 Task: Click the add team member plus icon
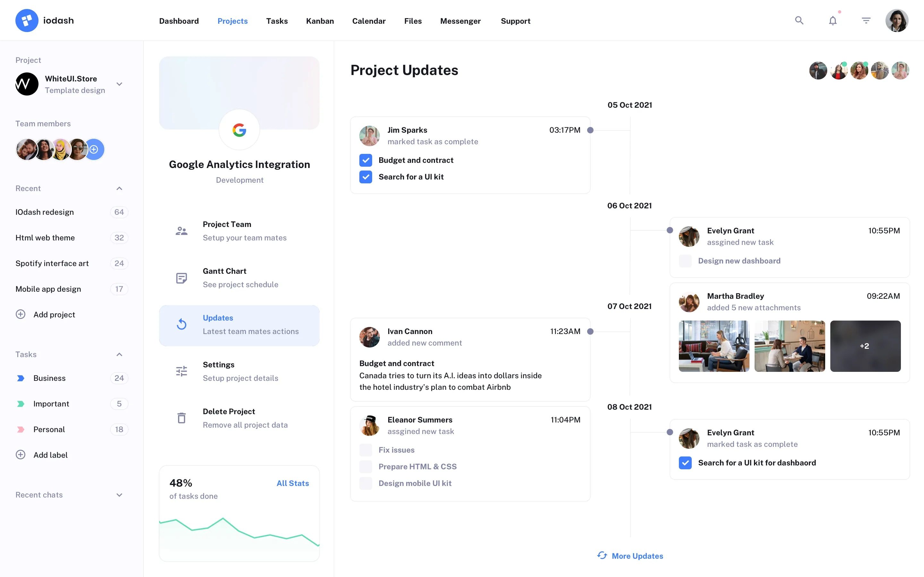[x=94, y=149]
